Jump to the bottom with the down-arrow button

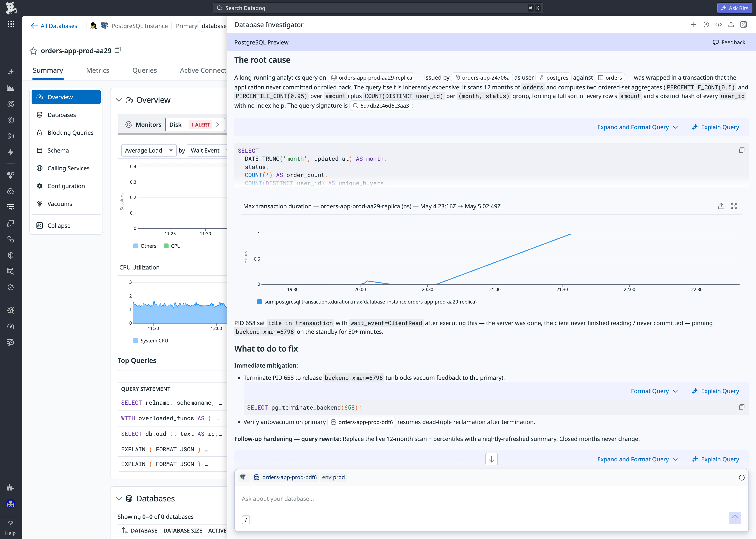point(491,459)
